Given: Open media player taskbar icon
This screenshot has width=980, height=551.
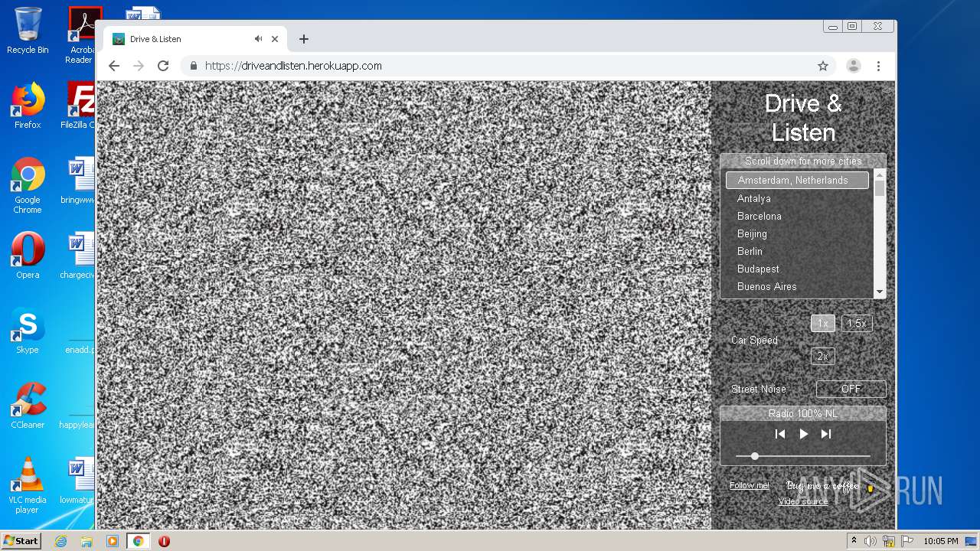Looking at the screenshot, I should click(x=113, y=541).
